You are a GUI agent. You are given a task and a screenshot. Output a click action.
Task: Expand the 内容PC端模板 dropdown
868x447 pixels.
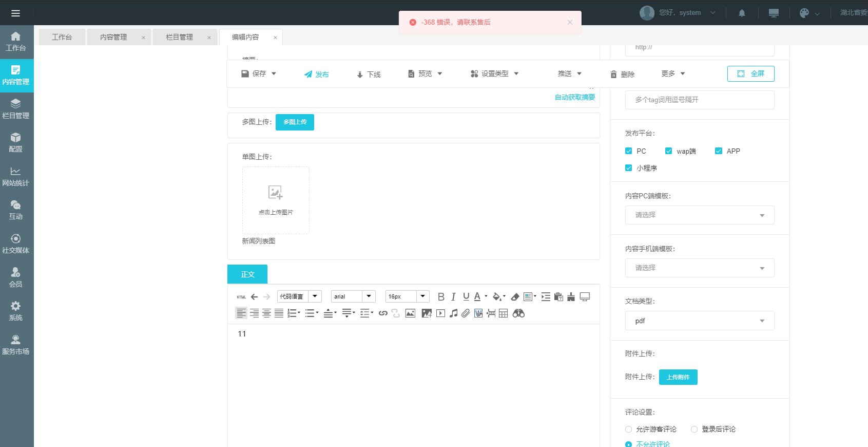tap(699, 215)
